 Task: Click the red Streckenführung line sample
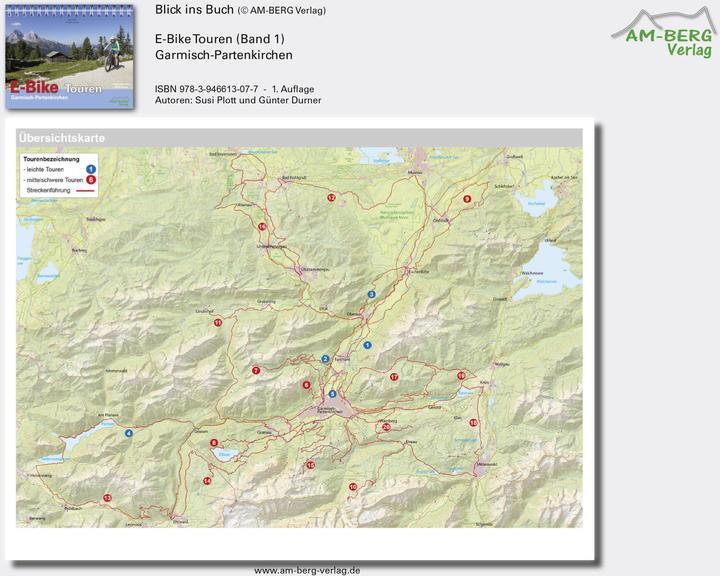[x=85, y=190]
